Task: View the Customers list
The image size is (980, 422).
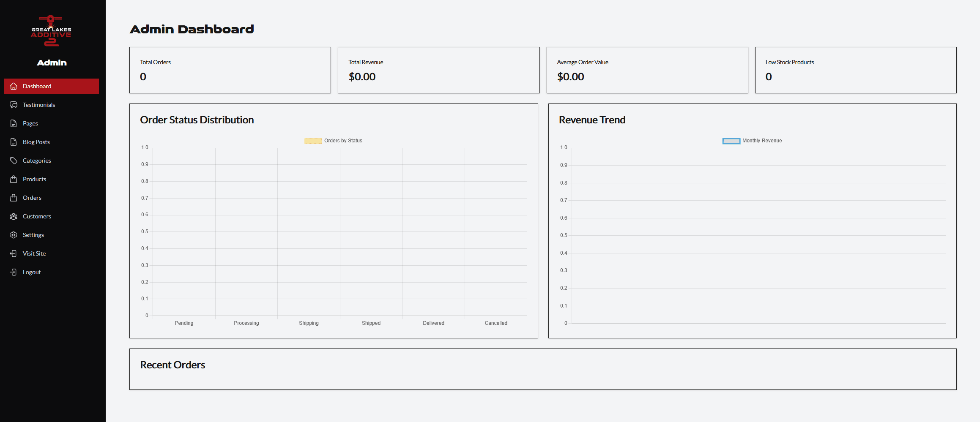Action: 52,216
